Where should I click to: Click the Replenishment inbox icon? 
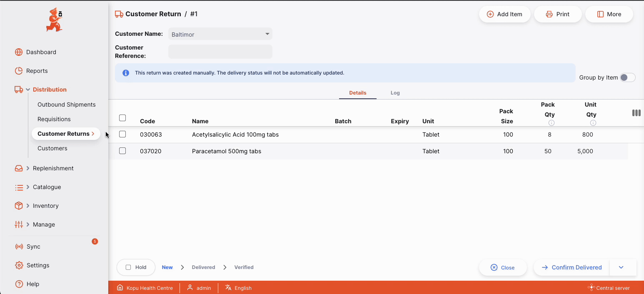click(19, 168)
